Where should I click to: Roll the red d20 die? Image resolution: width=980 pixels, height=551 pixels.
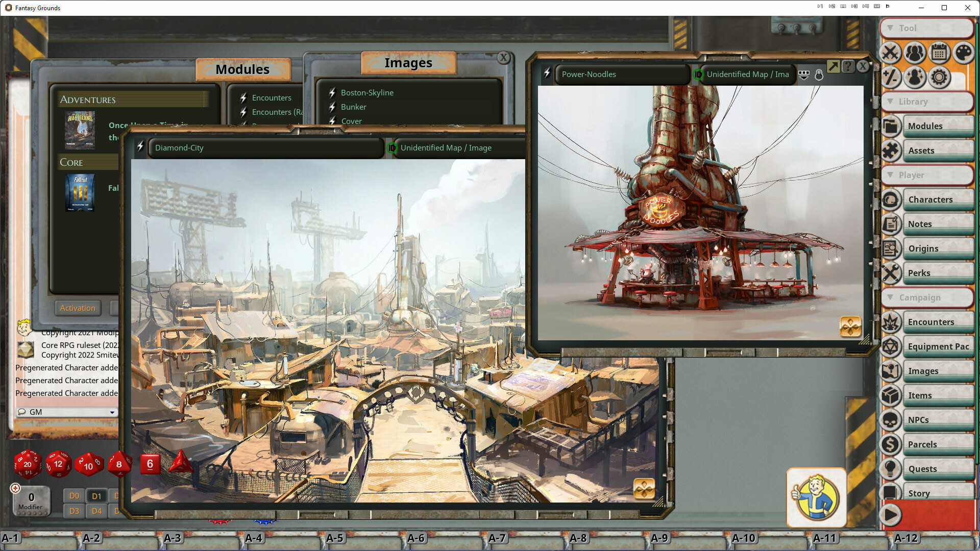click(x=28, y=464)
